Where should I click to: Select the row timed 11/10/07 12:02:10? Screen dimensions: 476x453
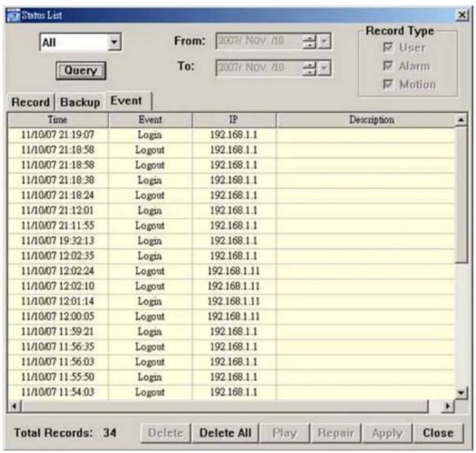coord(231,287)
